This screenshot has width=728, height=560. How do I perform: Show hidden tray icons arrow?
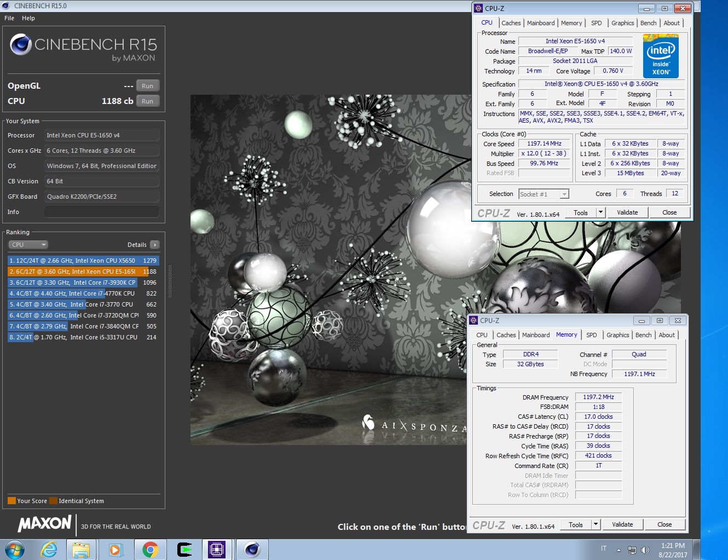point(619,550)
